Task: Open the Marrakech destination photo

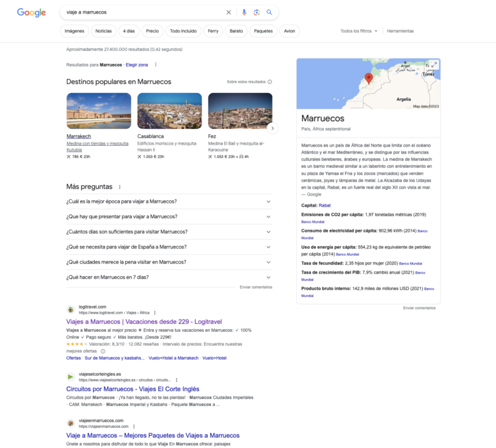Action: (x=99, y=111)
